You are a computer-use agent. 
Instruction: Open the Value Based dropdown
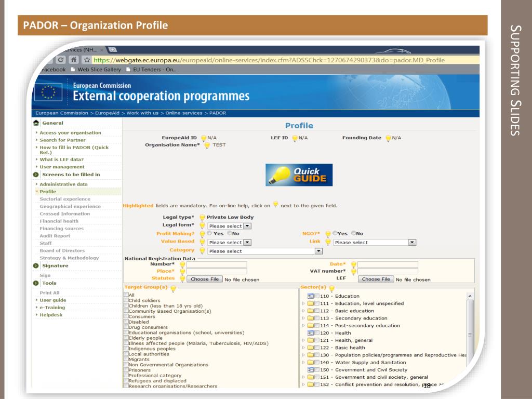click(x=229, y=242)
